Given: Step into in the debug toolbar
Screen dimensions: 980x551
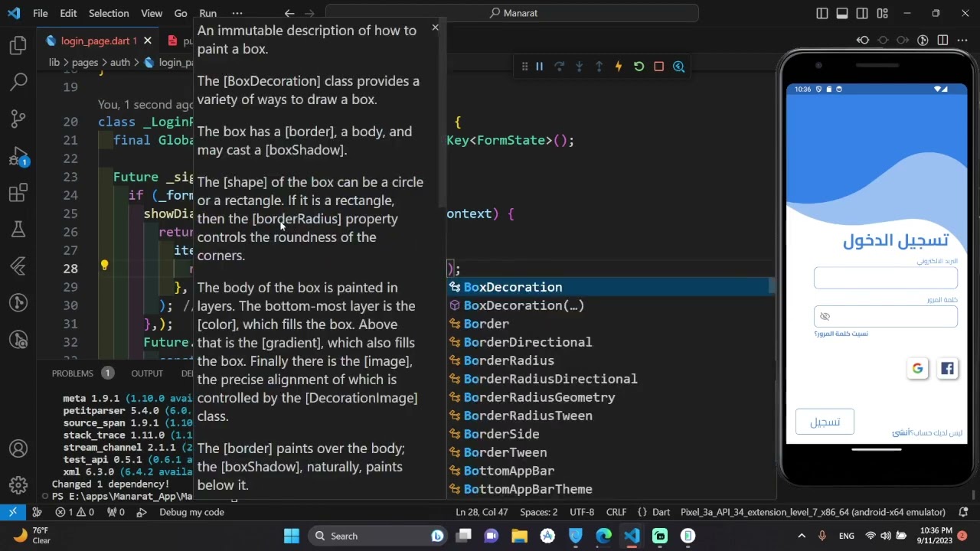Looking at the screenshot, I should (579, 67).
